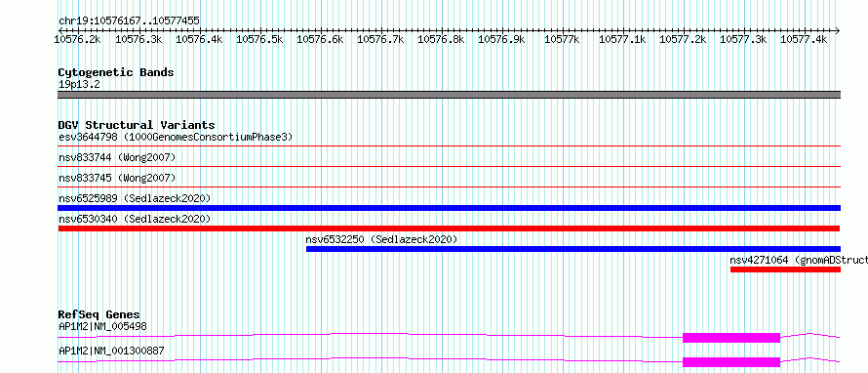Image resolution: width=868 pixels, height=373 pixels.
Task: Click the esv3644798 variant label
Action: [176, 137]
